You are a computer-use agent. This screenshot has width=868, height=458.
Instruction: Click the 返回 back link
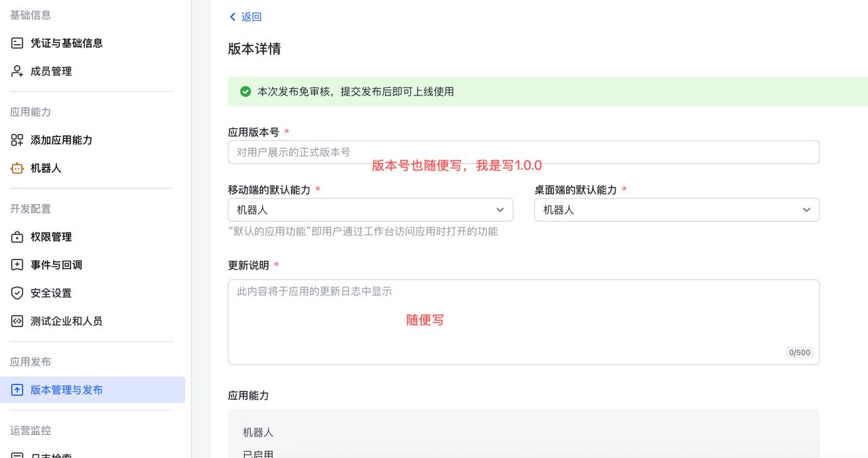pyautogui.click(x=245, y=16)
